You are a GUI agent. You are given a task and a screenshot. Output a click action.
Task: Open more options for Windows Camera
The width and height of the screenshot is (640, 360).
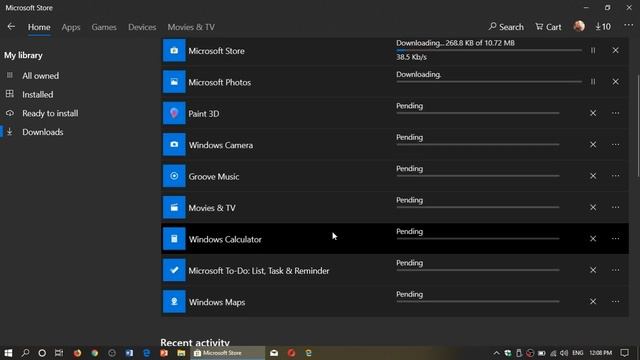(x=615, y=144)
